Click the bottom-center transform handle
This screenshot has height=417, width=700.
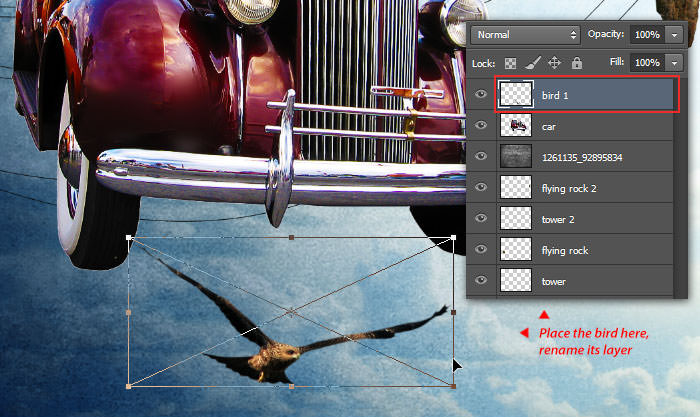[x=292, y=387]
